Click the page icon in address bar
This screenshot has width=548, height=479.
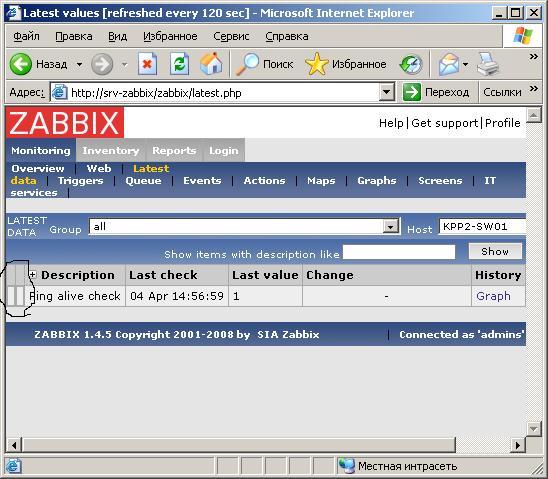pyautogui.click(x=59, y=92)
